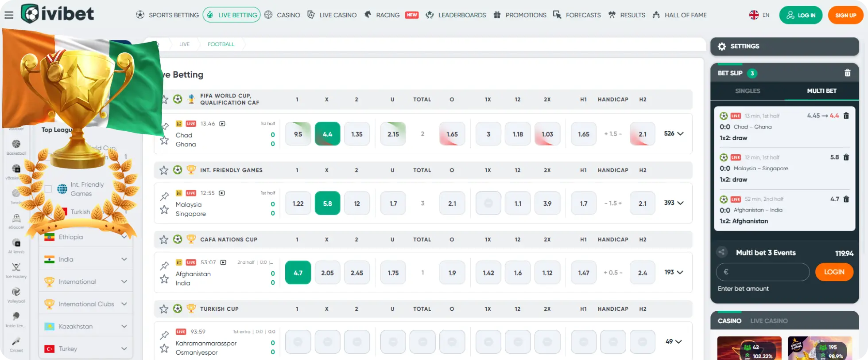Open match statistics icon for Chad vs Ghana
This screenshot has height=360, width=868.
click(x=179, y=124)
